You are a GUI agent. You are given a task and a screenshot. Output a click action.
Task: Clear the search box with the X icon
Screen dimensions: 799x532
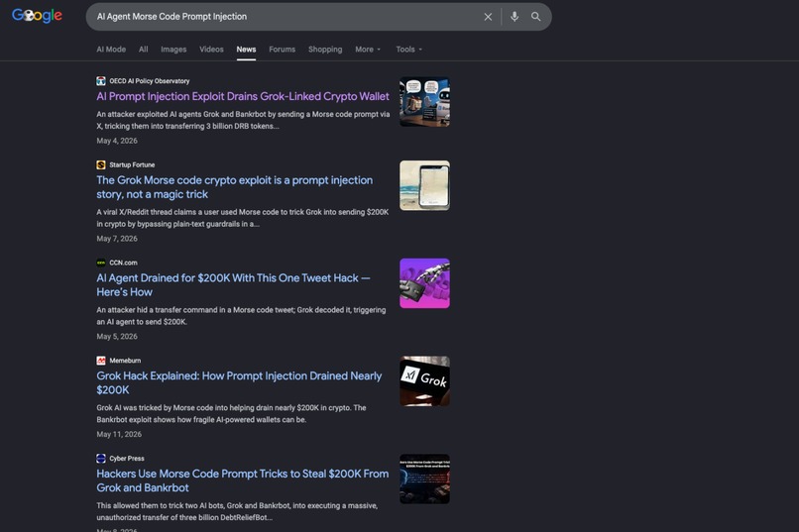click(x=488, y=17)
